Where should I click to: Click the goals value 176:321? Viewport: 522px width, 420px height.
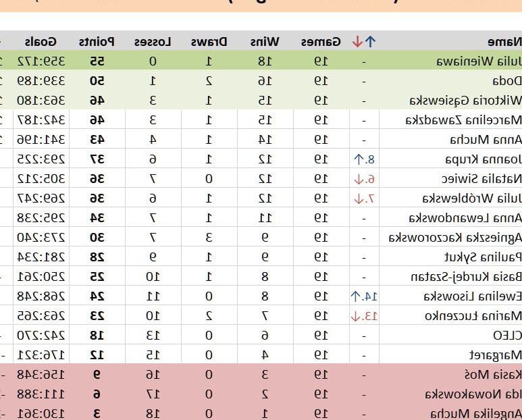click(41, 355)
